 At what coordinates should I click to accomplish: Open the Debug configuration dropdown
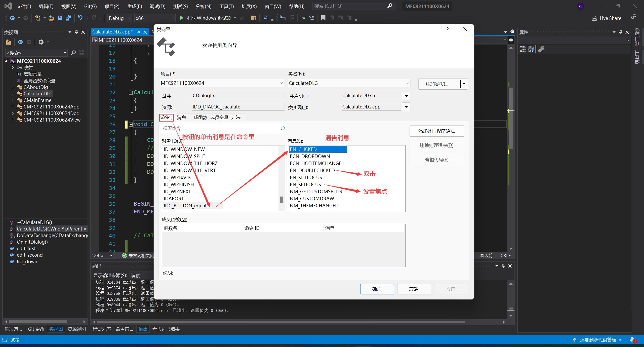pos(129,18)
